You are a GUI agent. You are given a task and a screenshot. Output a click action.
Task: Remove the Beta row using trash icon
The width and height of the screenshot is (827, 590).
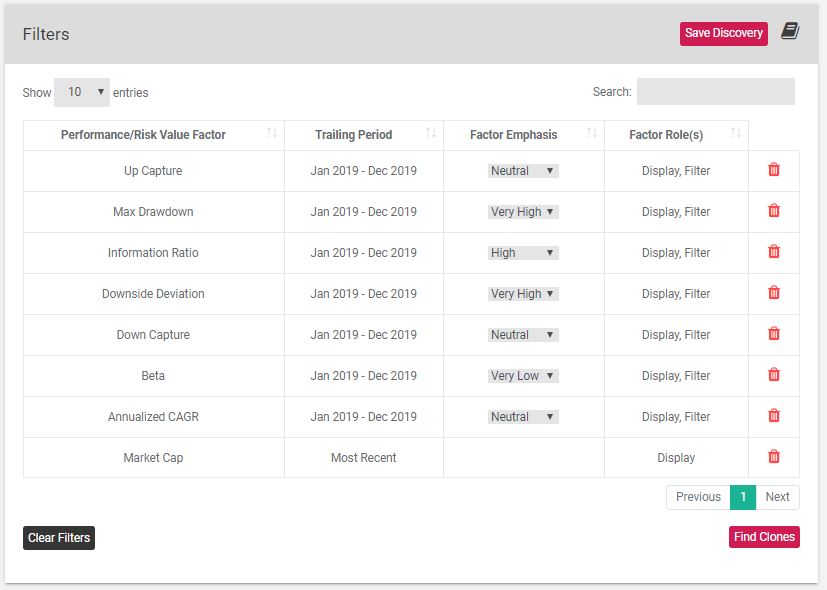click(x=774, y=375)
